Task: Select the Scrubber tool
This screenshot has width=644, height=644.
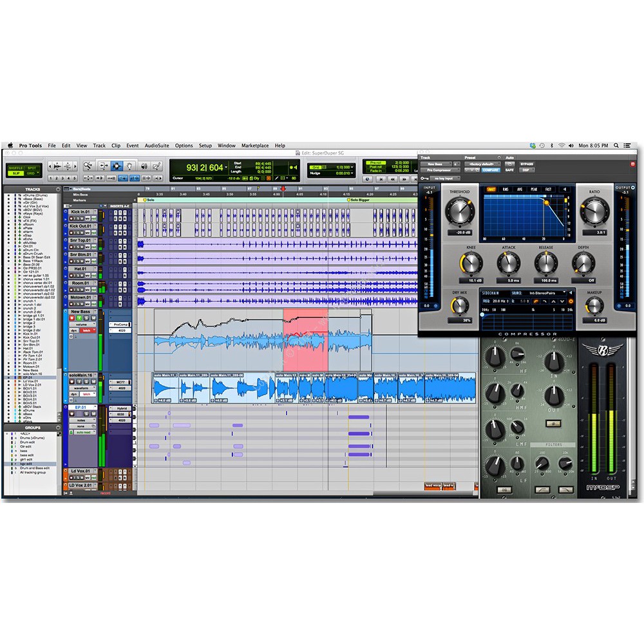Action: (144, 165)
